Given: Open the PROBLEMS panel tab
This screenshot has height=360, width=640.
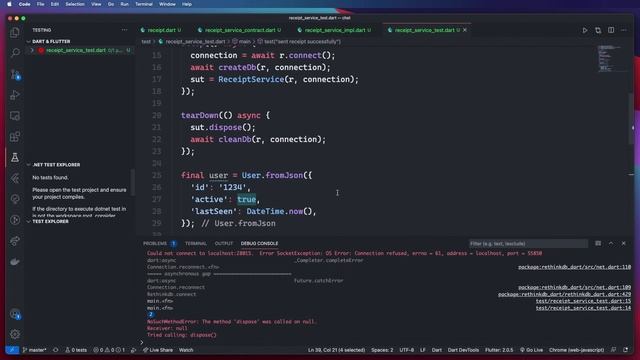Looking at the screenshot, I should pyautogui.click(x=155, y=243).
